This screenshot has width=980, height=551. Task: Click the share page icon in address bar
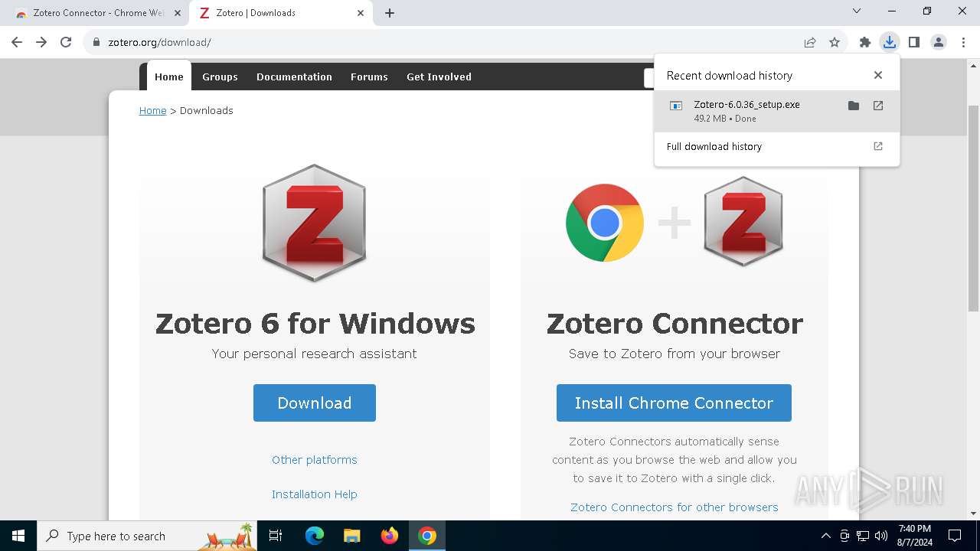[810, 42]
